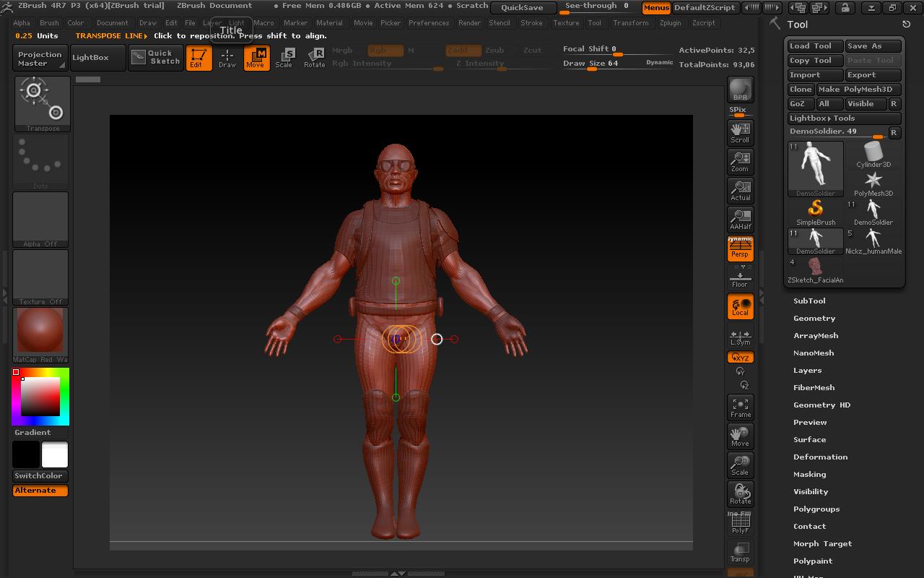924x578 pixels.
Task: Click the Actual size icon
Action: [739, 190]
